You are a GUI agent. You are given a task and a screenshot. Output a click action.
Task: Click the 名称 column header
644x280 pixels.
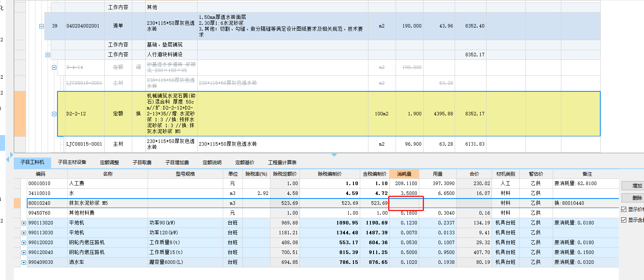pyautogui.click(x=108, y=174)
